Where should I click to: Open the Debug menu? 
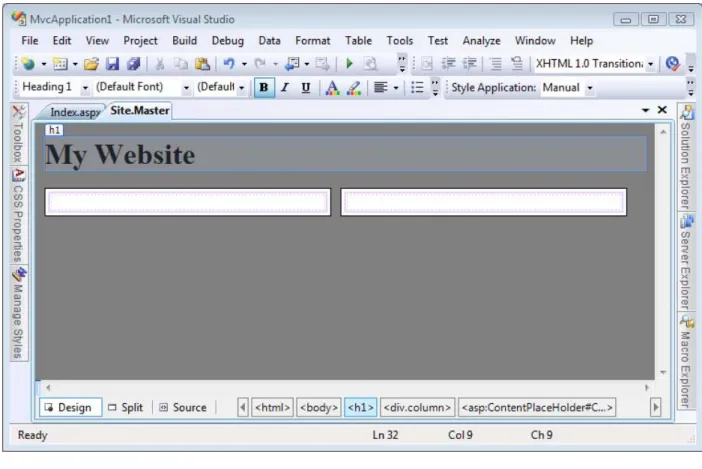coord(227,41)
